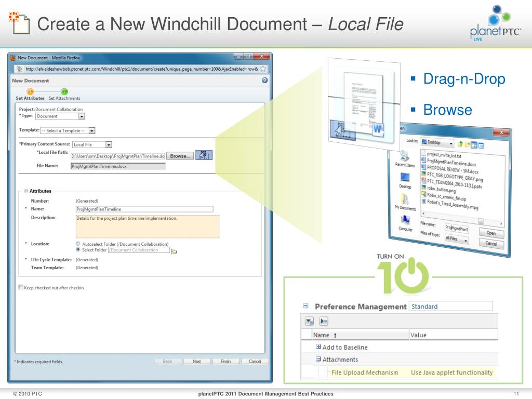Screen dimensions: 532x399
Task: Click the Set Attachments step icon
Action: [64, 91]
